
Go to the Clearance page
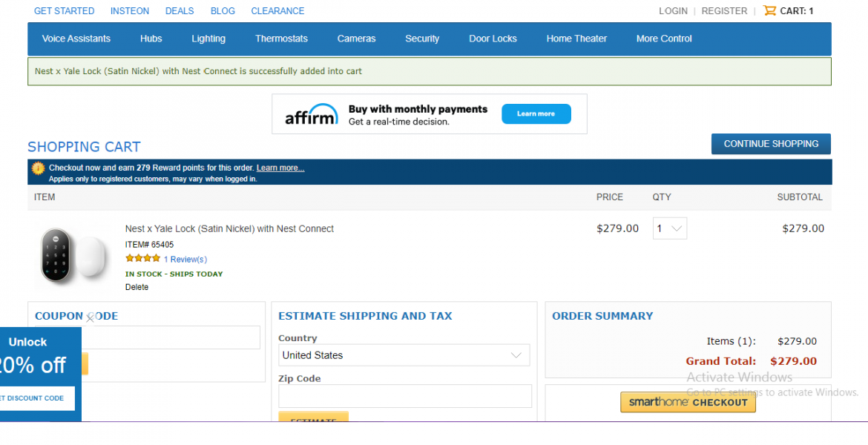click(277, 11)
